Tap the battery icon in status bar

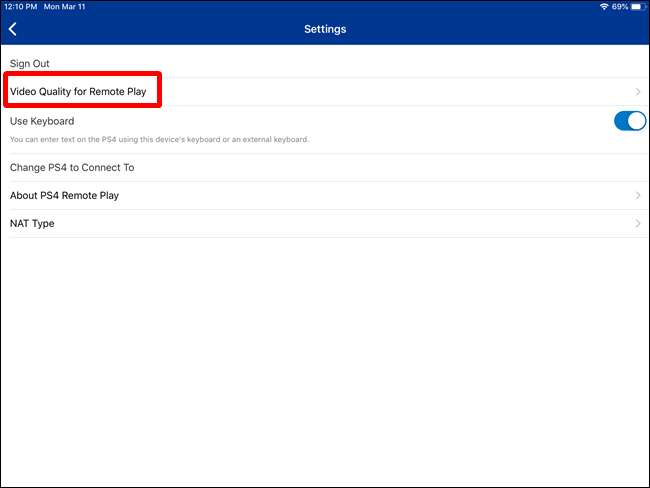637,6
